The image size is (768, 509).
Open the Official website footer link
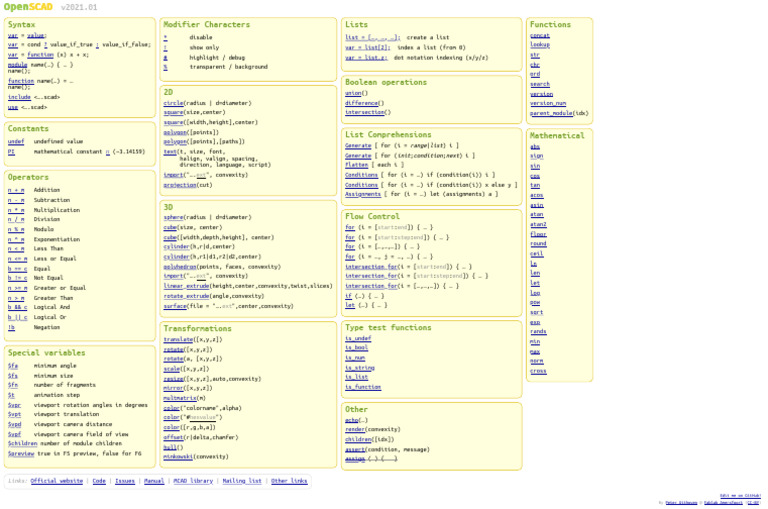[56, 481]
